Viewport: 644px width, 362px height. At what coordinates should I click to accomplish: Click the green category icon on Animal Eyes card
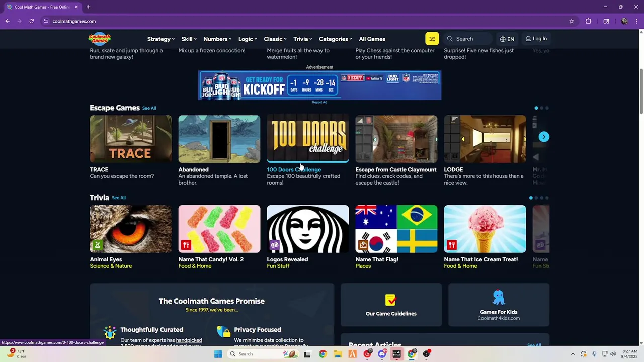(98, 245)
